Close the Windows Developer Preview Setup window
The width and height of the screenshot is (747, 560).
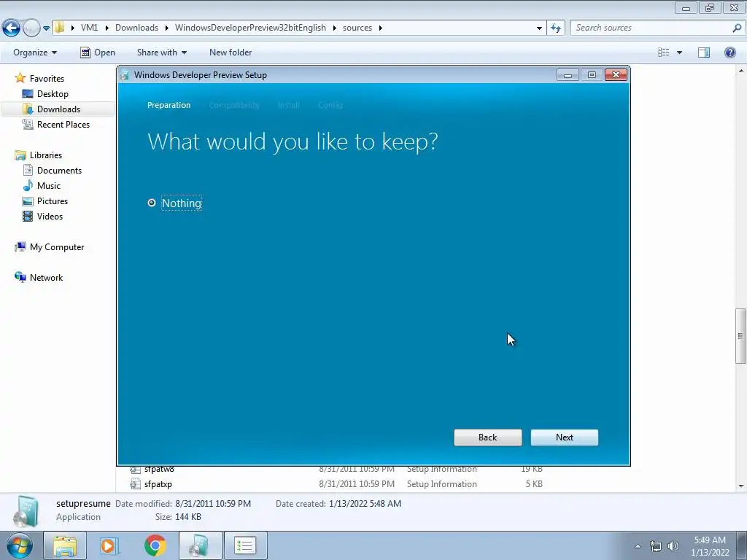tap(616, 75)
